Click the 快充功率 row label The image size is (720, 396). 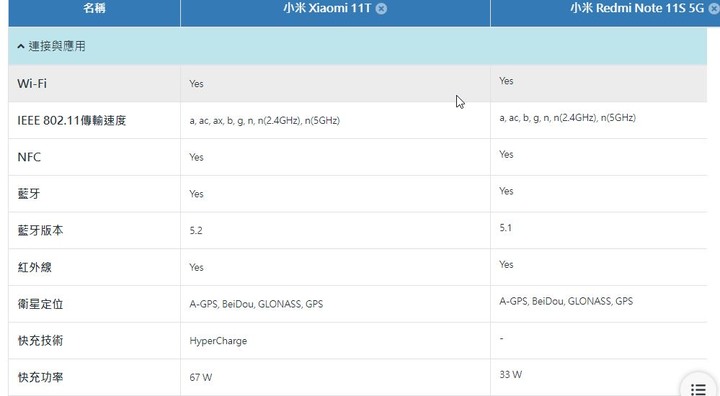(40, 377)
